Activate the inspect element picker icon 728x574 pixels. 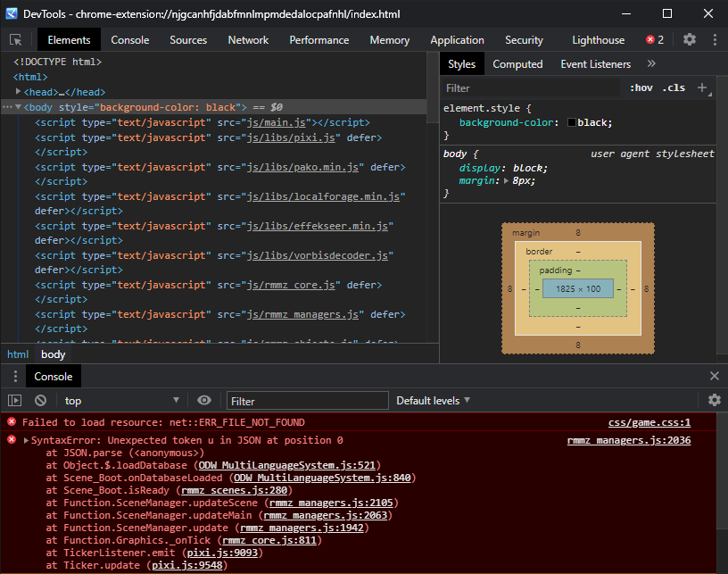tap(16, 40)
